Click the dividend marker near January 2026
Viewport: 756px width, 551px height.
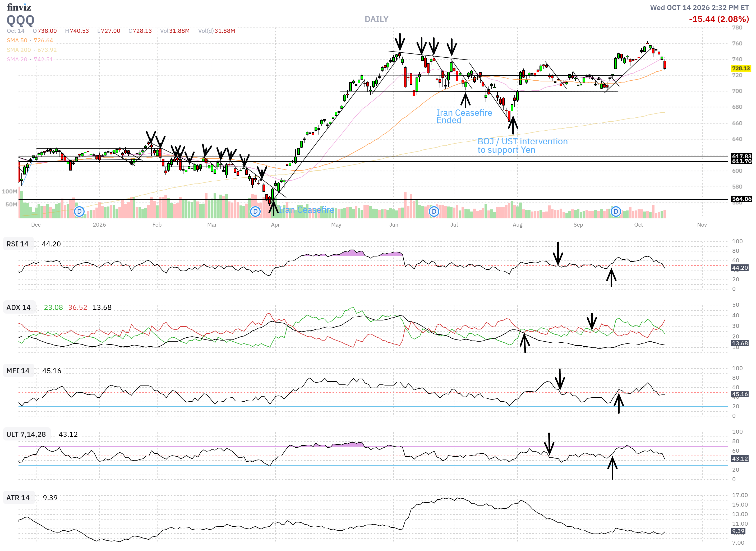pos(79,212)
